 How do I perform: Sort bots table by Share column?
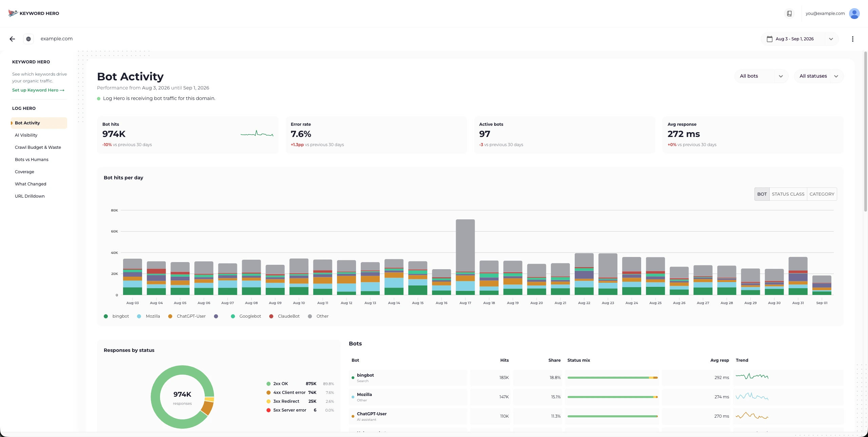(554, 360)
